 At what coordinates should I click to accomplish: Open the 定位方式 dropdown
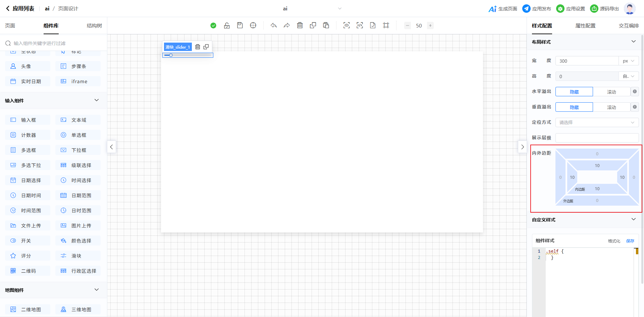tap(597, 122)
